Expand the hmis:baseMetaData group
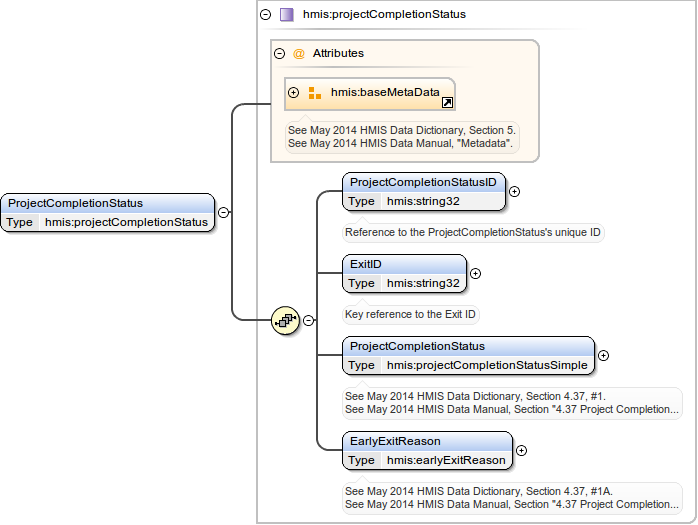Viewport: 698px width, 525px height. pyautogui.click(x=294, y=93)
